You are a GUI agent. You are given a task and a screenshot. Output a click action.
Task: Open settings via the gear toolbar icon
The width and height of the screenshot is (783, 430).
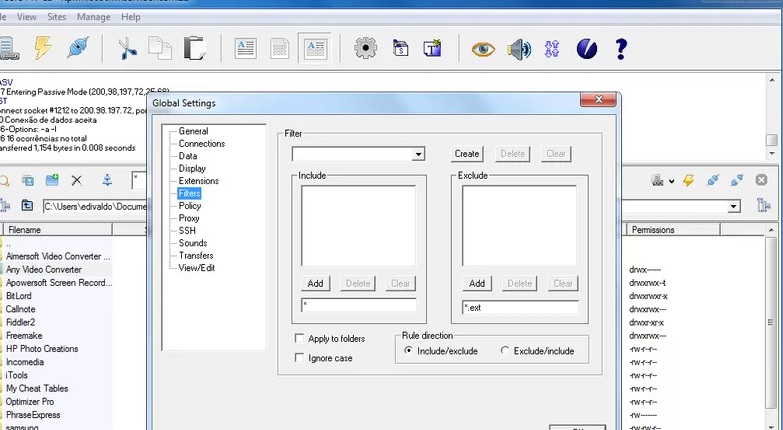[365, 48]
